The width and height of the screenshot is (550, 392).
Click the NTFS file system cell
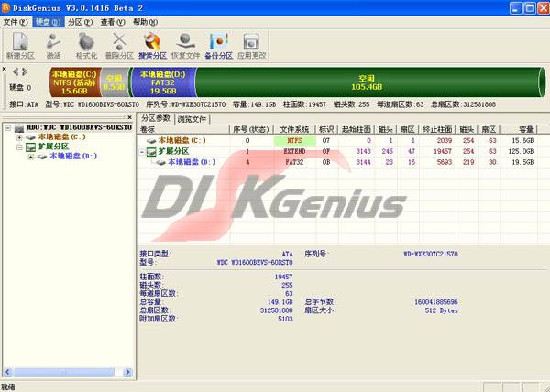tap(294, 141)
